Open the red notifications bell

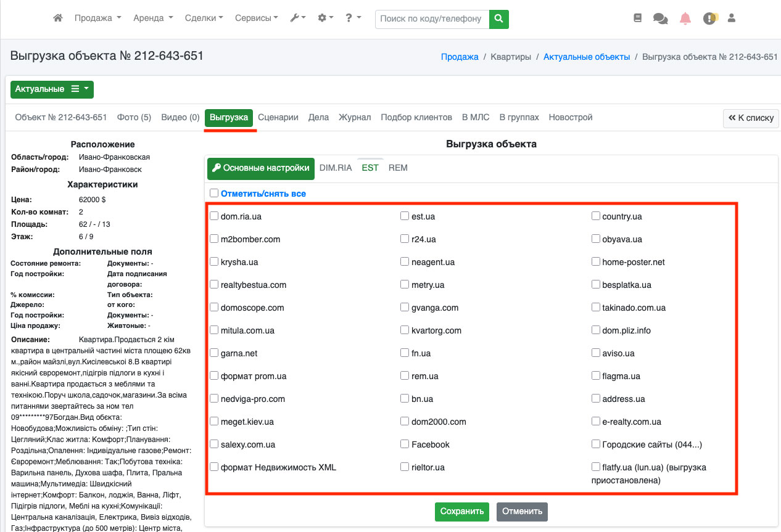(685, 18)
